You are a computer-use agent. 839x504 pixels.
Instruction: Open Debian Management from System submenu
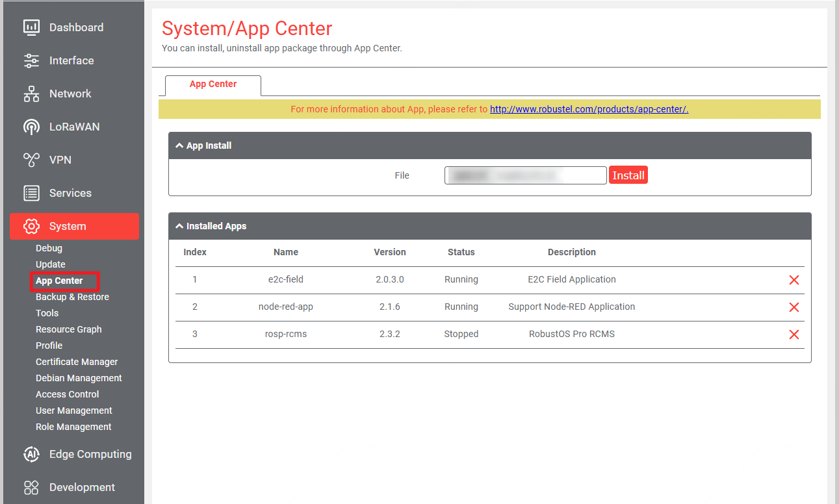(79, 378)
